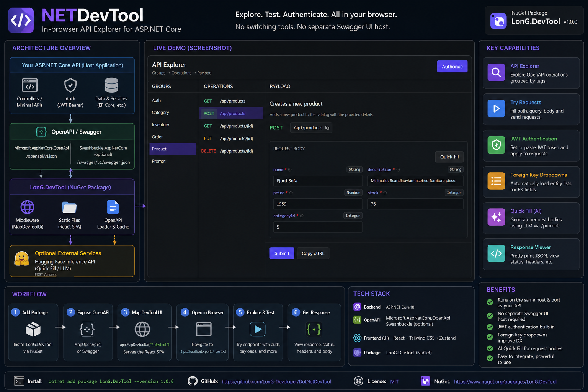This screenshot has width=588, height=392.
Task: Click the OpenAPI Loader & Cache document icon
Action: coord(113,207)
